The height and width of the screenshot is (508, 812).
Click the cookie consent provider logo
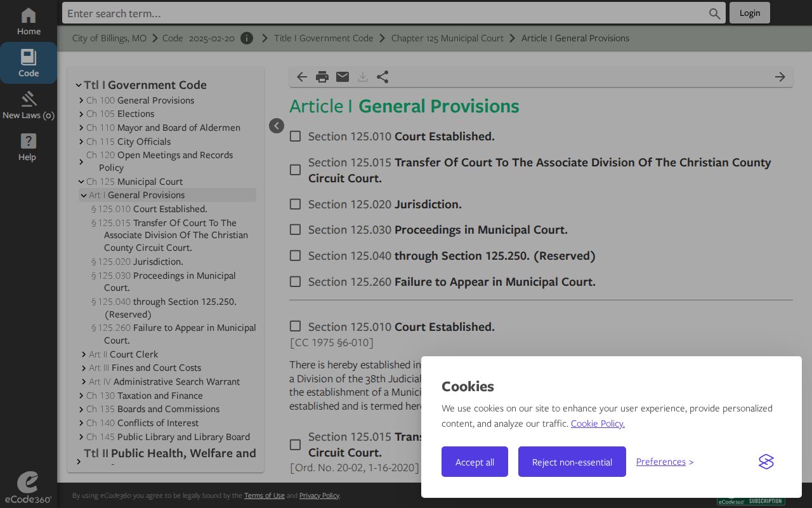766,462
